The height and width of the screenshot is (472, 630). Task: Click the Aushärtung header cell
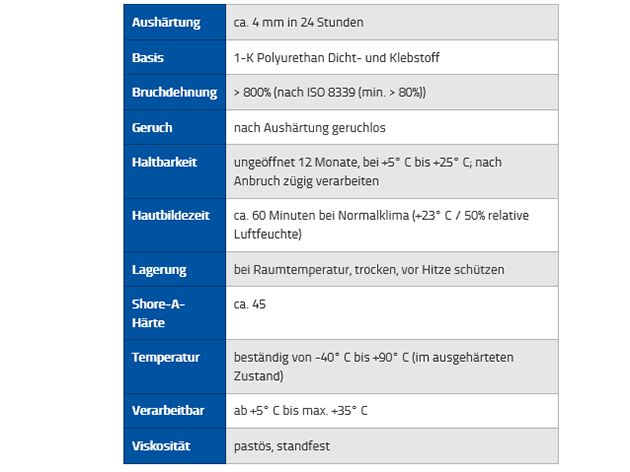pyautogui.click(x=175, y=22)
